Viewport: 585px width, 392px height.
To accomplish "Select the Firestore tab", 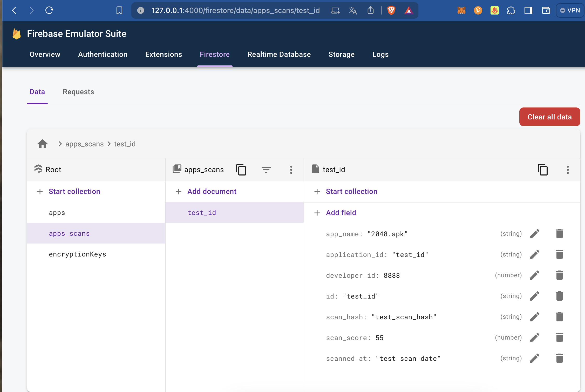I will pyautogui.click(x=215, y=55).
